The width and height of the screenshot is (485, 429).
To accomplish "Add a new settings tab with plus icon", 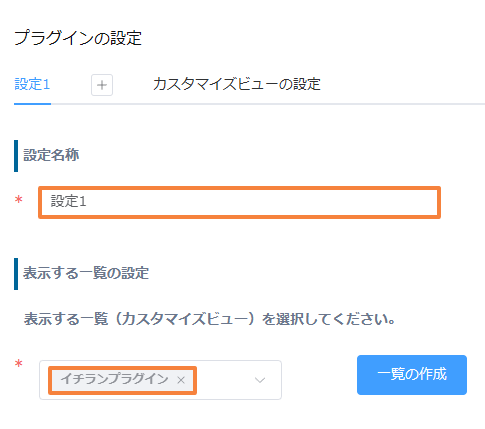I will point(102,85).
